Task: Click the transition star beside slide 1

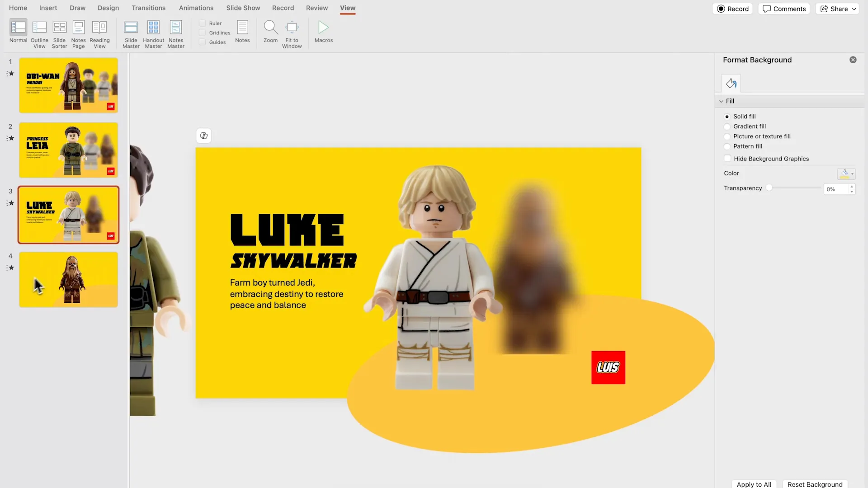Action: [x=11, y=74]
